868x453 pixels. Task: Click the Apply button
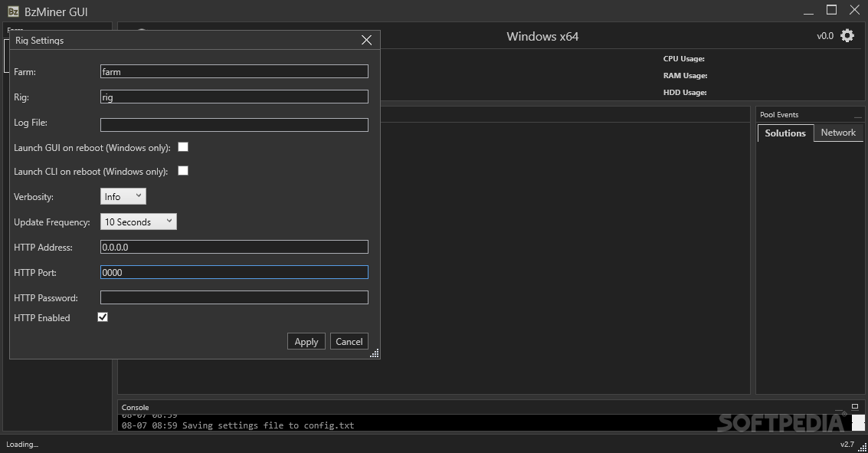pyautogui.click(x=306, y=342)
